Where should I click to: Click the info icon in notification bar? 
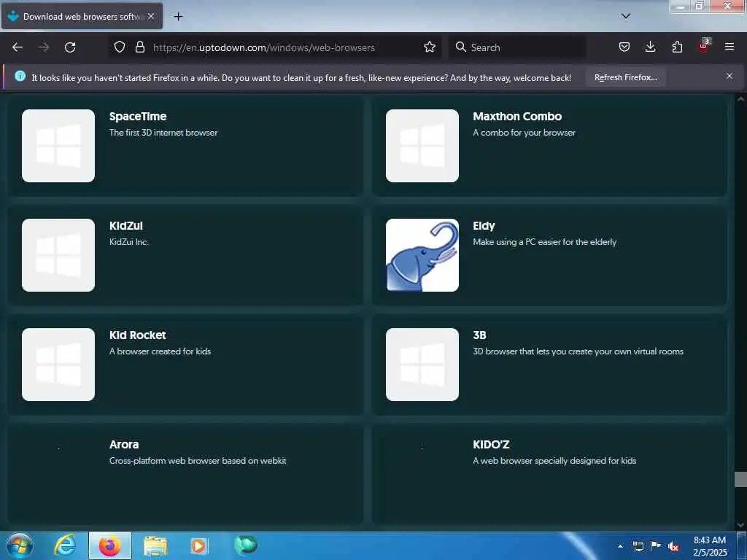coord(20,76)
